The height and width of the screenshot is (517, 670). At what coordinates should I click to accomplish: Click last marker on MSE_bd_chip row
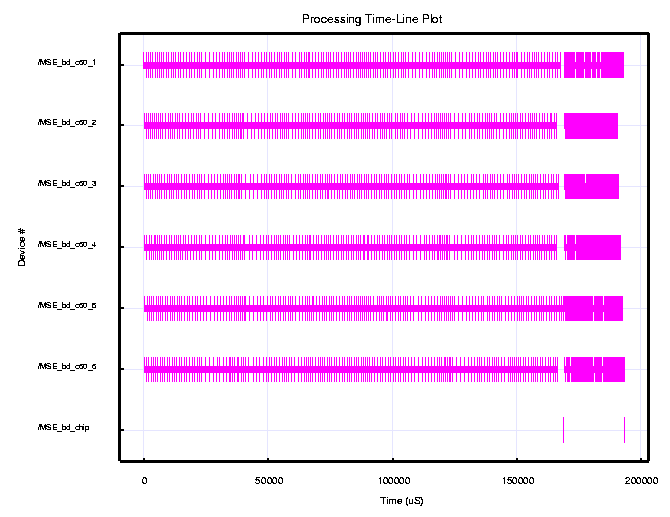(x=624, y=429)
